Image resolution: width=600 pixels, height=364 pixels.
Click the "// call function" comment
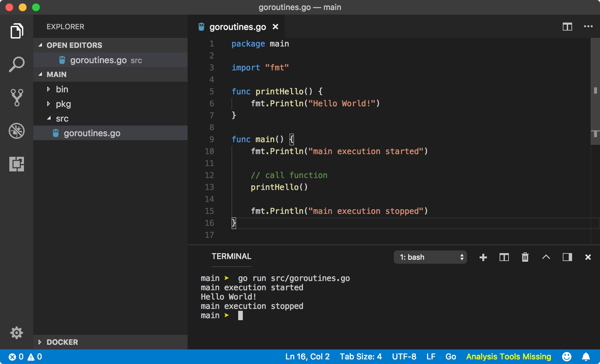289,175
